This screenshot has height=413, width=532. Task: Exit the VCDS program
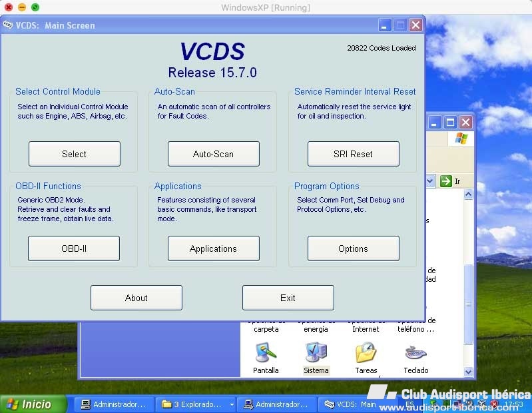pos(288,298)
